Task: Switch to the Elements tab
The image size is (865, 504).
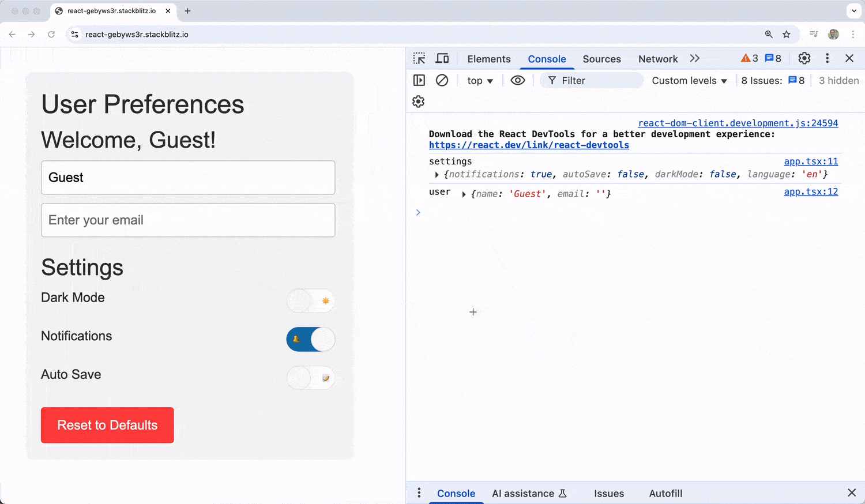Action: pyautogui.click(x=488, y=59)
